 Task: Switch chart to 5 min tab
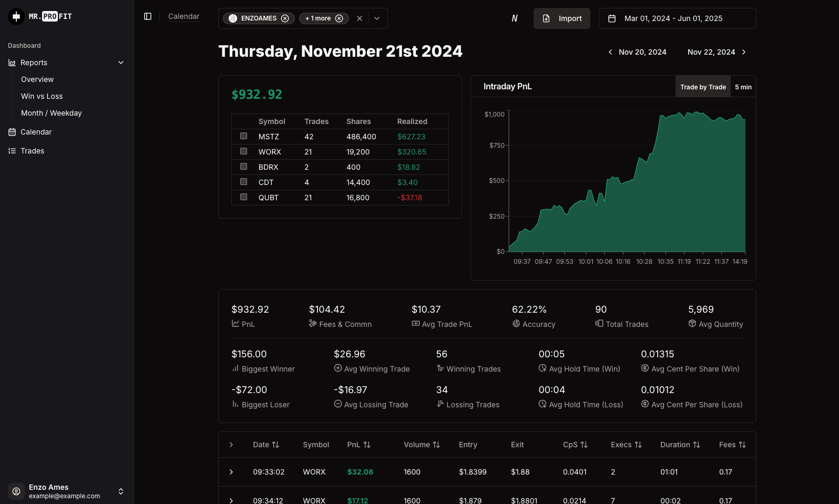743,87
